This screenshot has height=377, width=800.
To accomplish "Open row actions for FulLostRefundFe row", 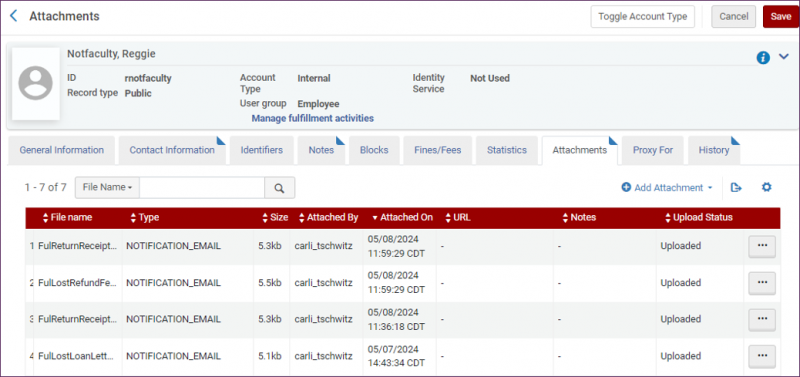I will pyautogui.click(x=762, y=283).
